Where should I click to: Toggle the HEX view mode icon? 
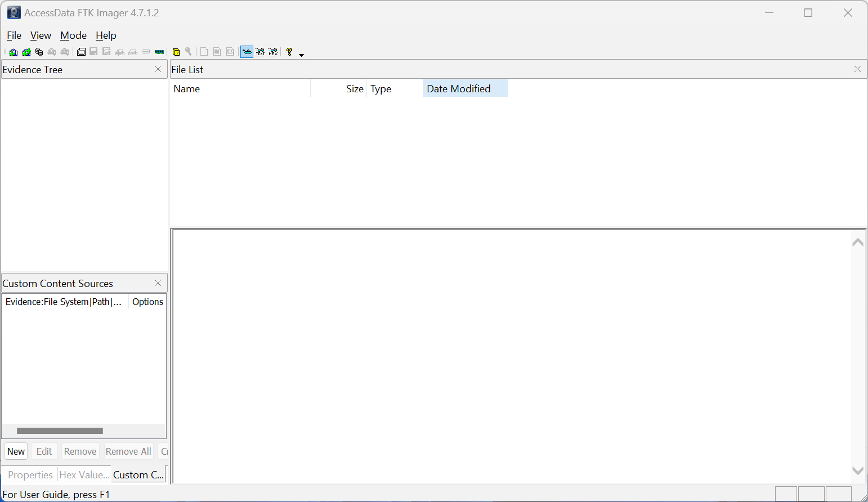[x=273, y=52]
